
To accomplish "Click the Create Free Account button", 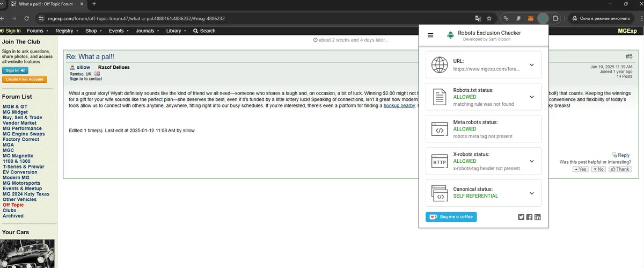I will pos(25,79).
